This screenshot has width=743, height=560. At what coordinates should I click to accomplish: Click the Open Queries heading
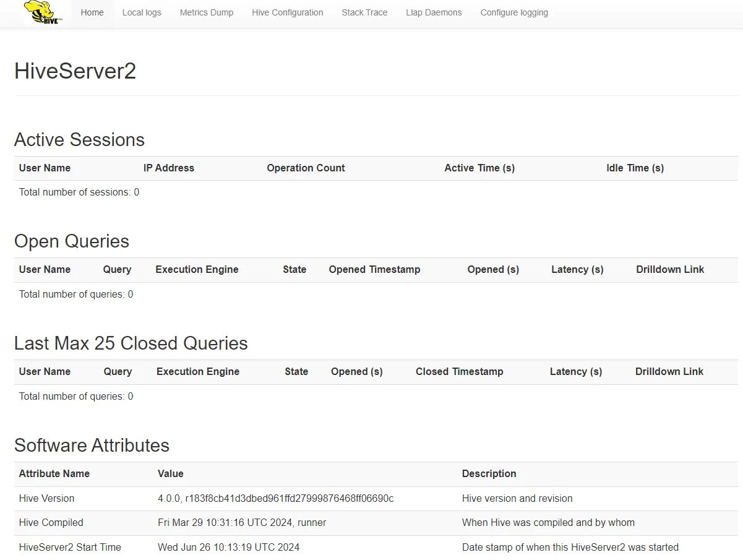[72, 241]
